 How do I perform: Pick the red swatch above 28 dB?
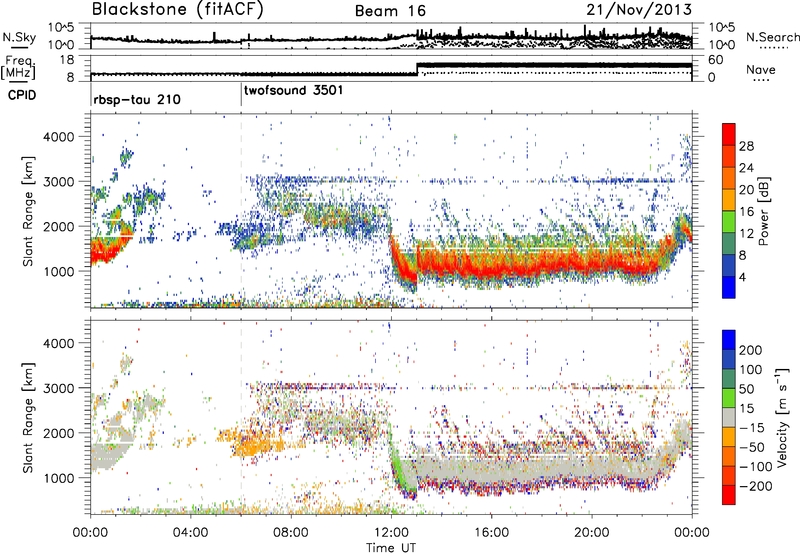729,134
